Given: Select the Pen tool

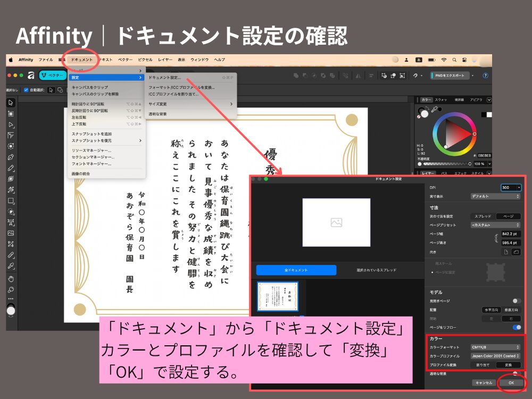Looking at the screenshot, I should tap(11, 157).
